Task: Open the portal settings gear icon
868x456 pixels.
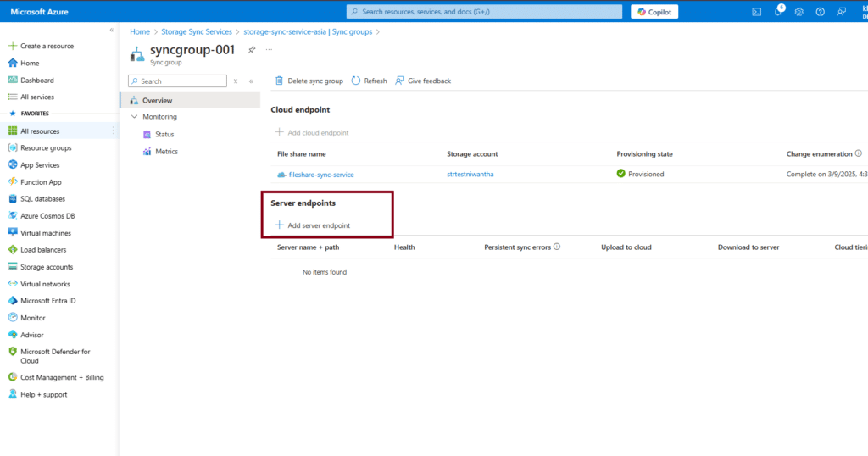Action: pos(798,12)
